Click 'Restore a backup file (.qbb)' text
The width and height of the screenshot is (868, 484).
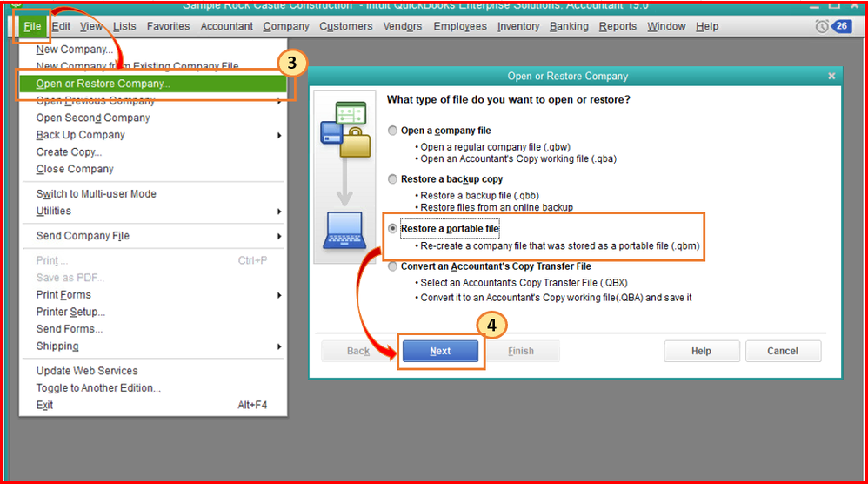(x=479, y=196)
